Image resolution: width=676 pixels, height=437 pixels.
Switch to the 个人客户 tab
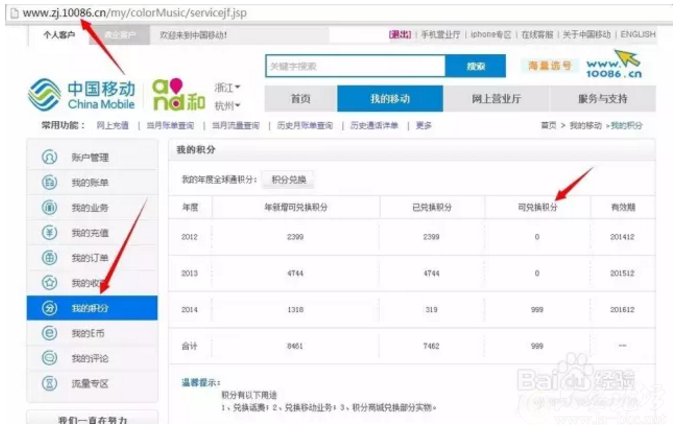[61, 35]
